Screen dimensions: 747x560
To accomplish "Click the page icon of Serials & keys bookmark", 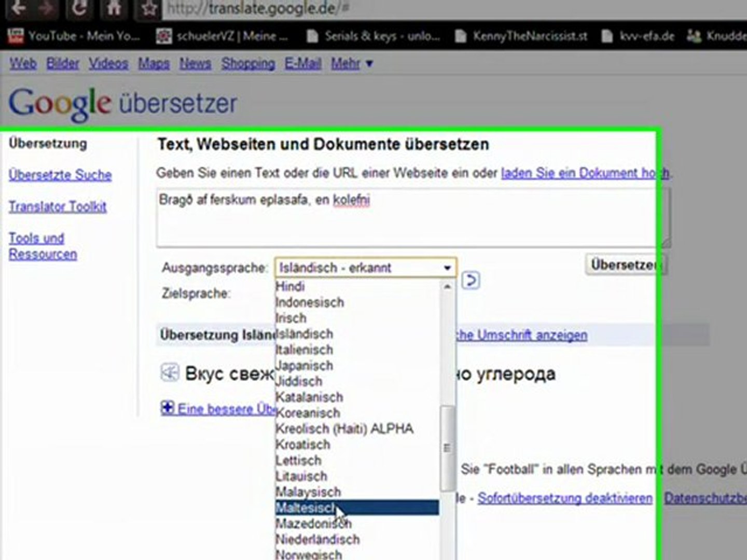I will pos(312,36).
